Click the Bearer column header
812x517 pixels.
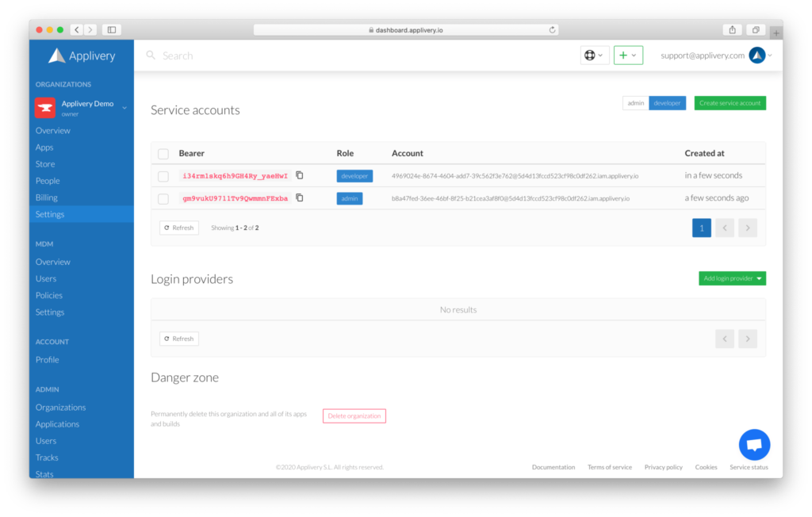192,153
